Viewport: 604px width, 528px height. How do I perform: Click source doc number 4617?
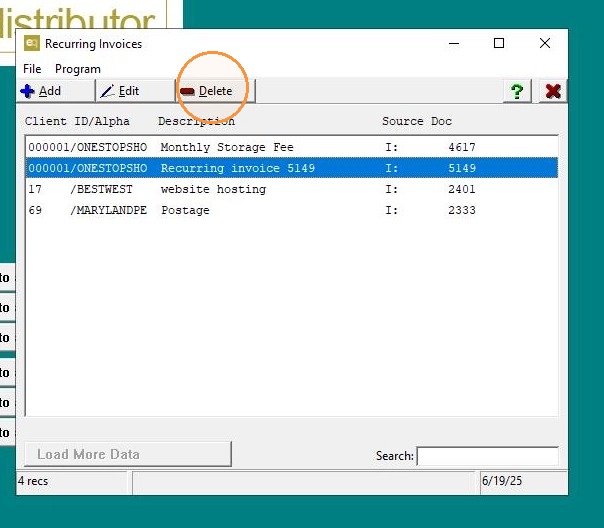click(x=462, y=147)
